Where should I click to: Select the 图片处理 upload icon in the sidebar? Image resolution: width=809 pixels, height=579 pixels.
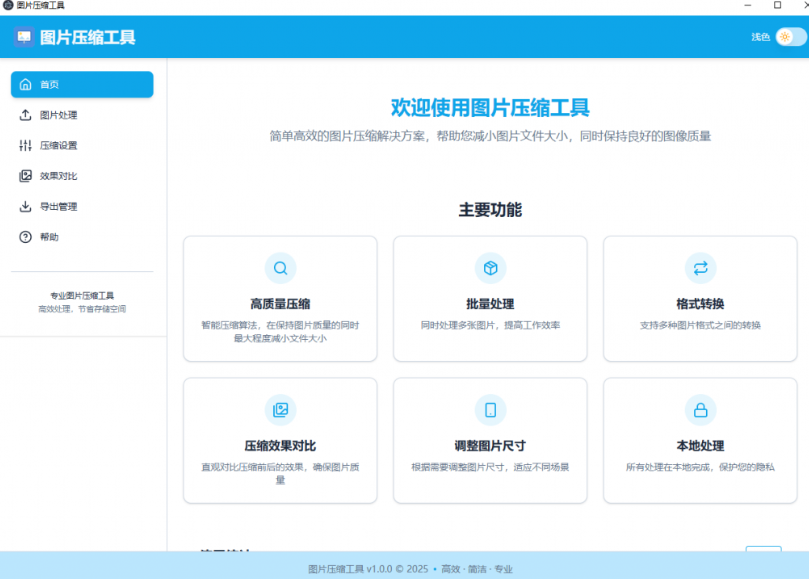[25, 115]
